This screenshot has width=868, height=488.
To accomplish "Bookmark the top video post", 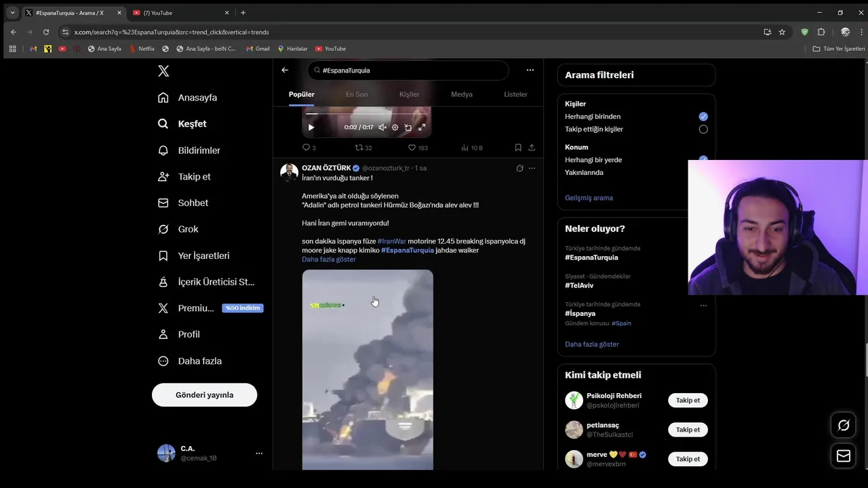I will click(x=518, y=148).
